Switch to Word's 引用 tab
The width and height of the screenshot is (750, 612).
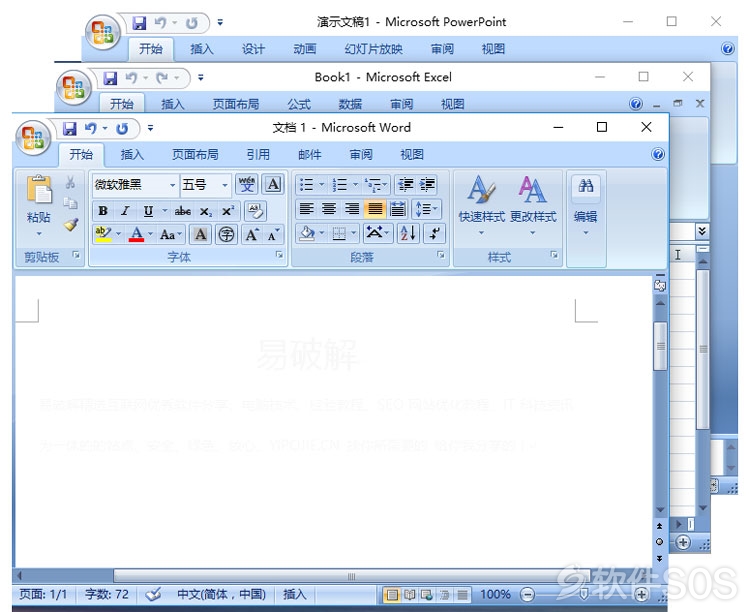click(258, 155)
